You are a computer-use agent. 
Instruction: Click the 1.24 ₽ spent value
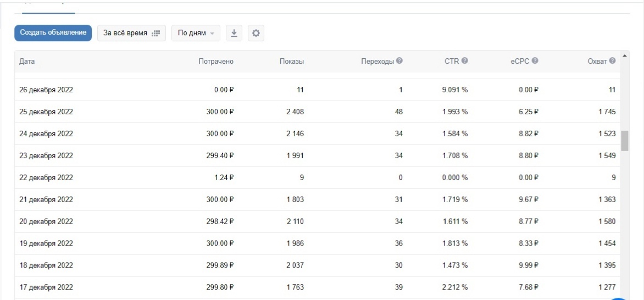coord(224,177)
